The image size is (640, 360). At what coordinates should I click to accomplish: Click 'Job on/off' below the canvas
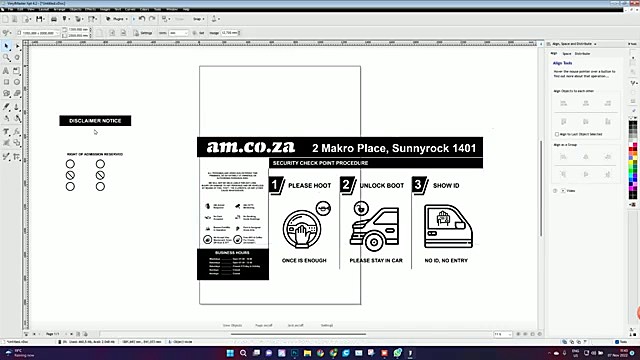[x=296, y=325]
